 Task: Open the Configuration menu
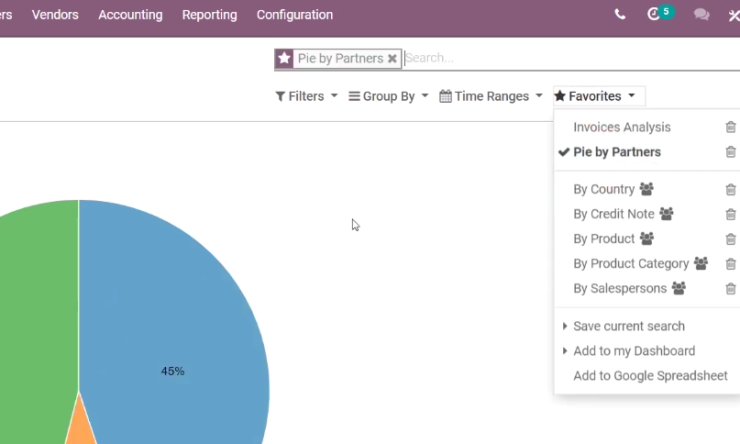pos(294,15)
